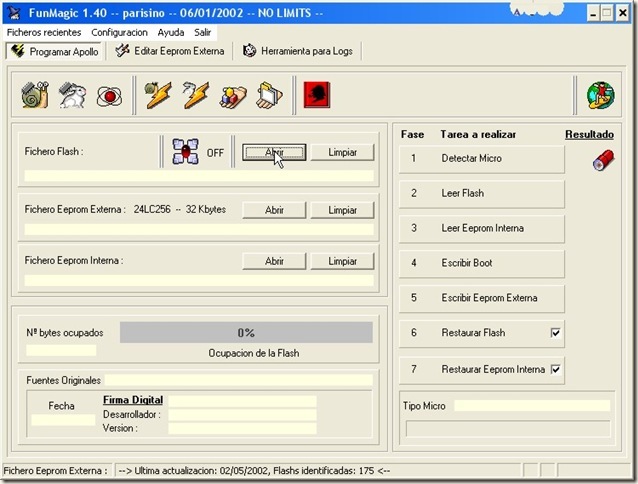This screenshot has width=638, height=484.
Task: Click the Restaurar Eeprom Interna task button
Action: [x=482, y=370]
